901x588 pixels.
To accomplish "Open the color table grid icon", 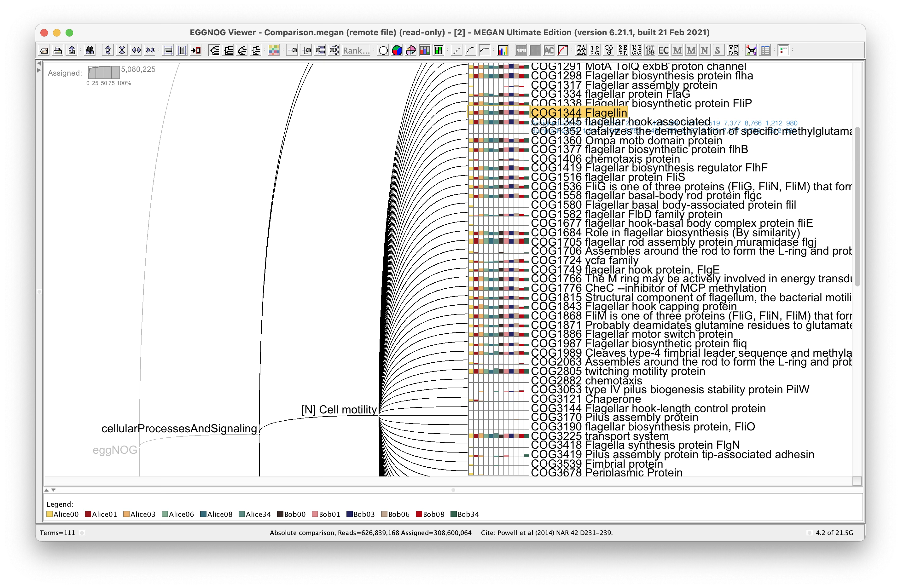I will [274, 50].
